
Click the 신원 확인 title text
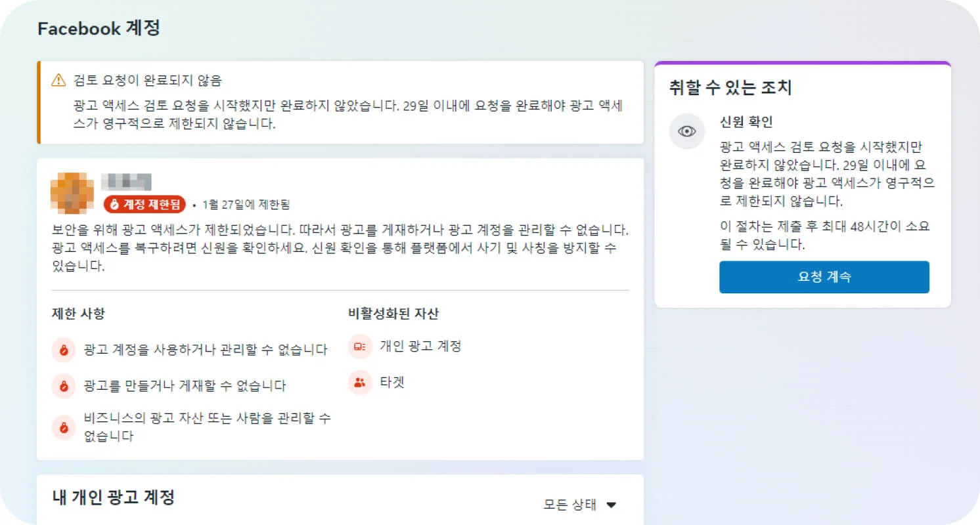click(x=747, y=122)
